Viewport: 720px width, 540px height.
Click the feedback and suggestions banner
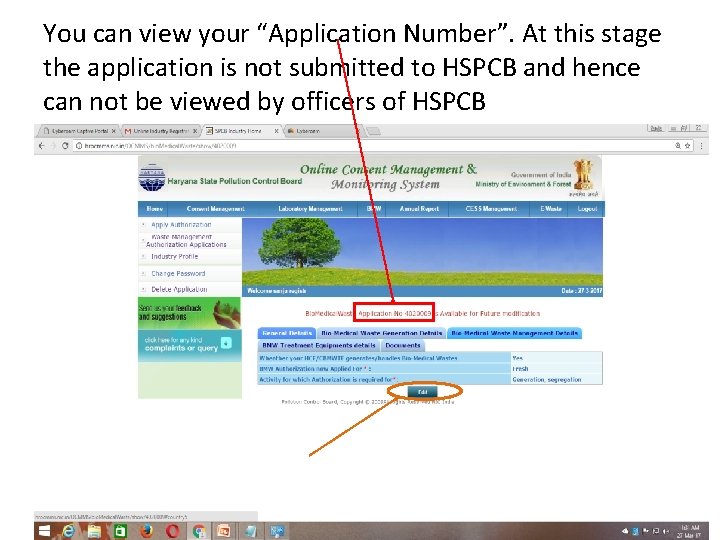189,313
